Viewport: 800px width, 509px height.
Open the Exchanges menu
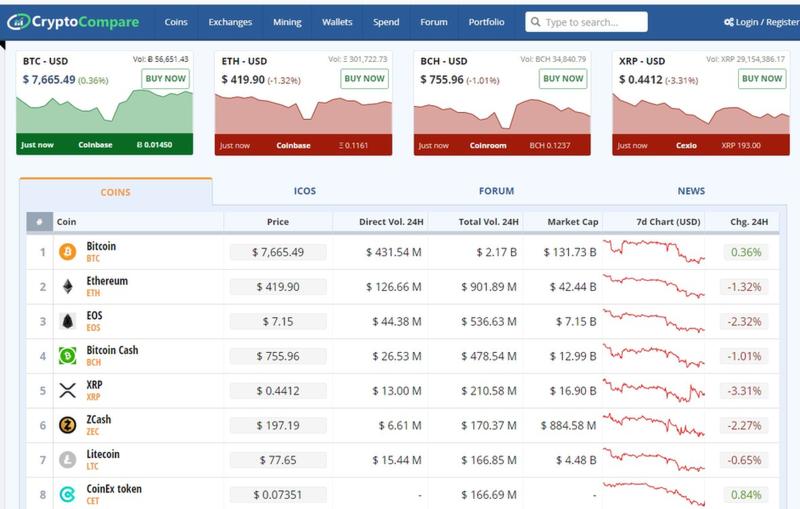click(x=230, y=22)
